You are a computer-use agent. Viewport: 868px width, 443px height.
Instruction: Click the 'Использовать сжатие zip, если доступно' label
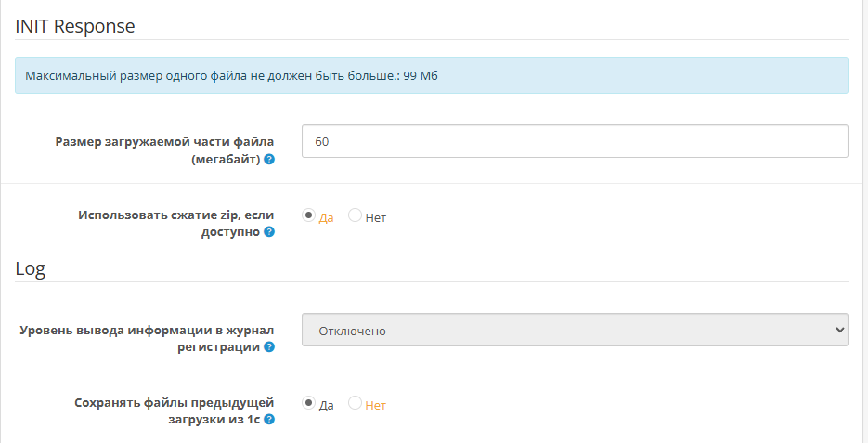tap(176, 215)
